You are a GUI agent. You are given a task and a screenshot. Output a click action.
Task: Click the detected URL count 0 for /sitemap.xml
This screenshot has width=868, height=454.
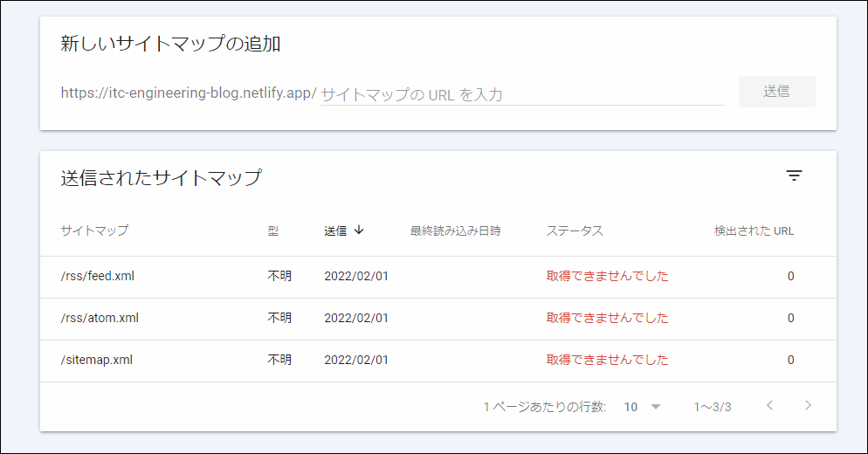(790, 361)
